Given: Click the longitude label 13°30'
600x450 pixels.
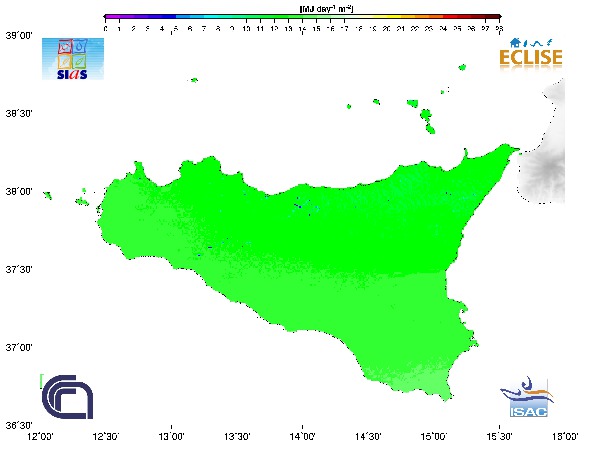Looking at the screenshot, I should 237,436.
